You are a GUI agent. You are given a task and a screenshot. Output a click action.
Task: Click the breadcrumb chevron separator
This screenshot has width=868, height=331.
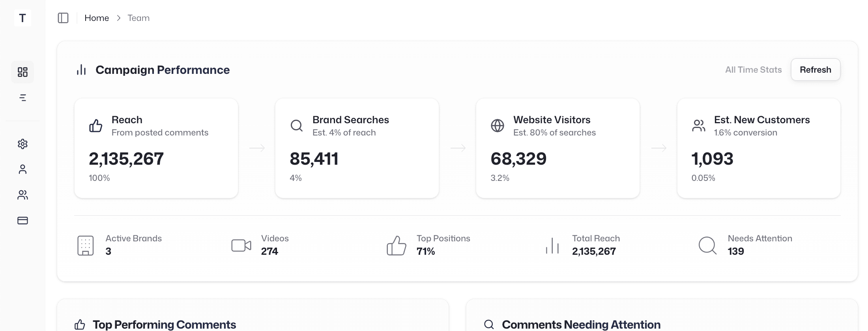(118, 18)
